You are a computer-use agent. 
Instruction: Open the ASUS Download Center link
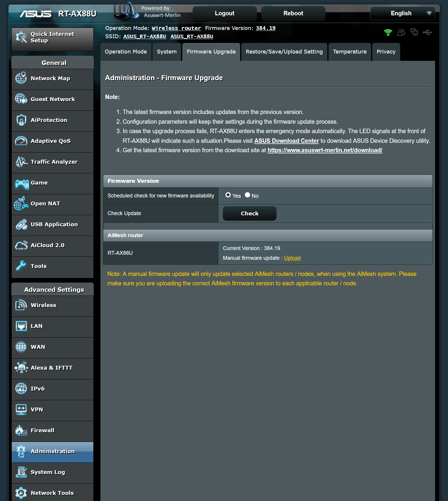[286, 141]
